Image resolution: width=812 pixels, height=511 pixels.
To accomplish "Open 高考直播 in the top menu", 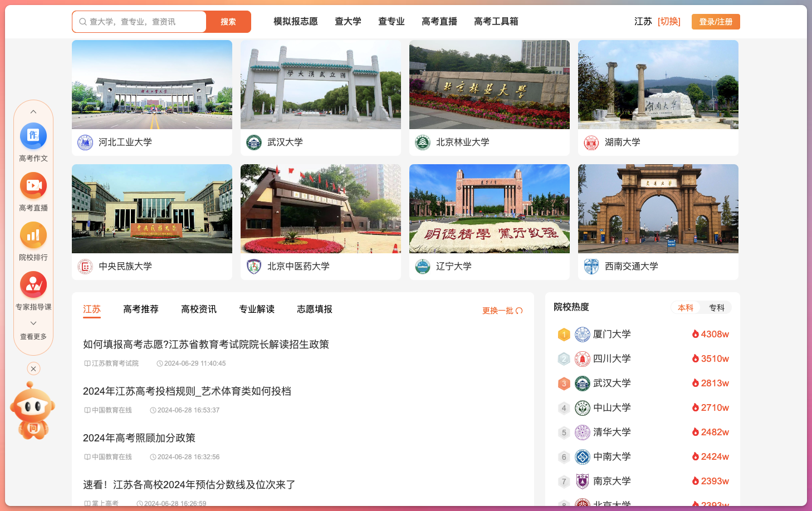I will [439, 21].
